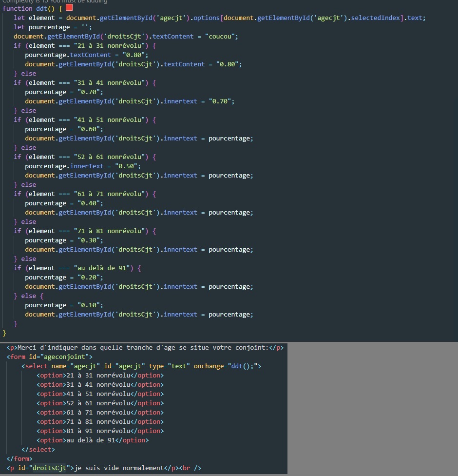Viewport: 458px width, 476px height.
Task: Click the line pourcentage = "0.20"
Action: pos(64,277)
